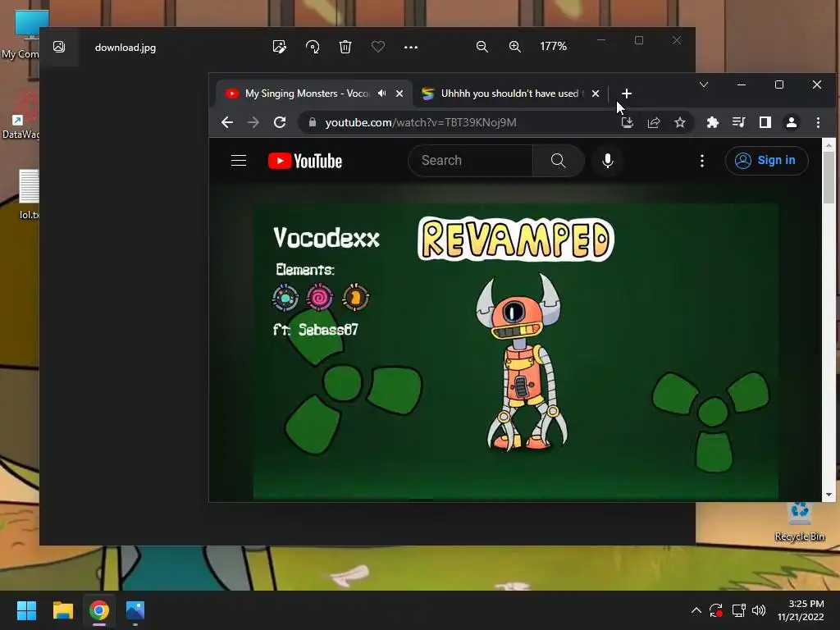
Task: Click the YouTube search magnifier button
Action: tap(558, 160)
